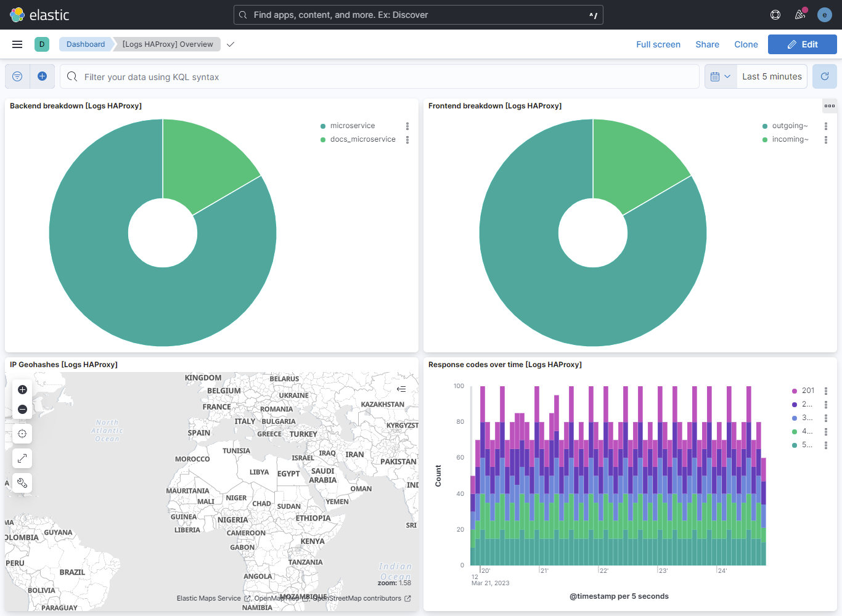Add a filter using the plus icon
This screenshot has width=842, height=616.
pos(43,76)
